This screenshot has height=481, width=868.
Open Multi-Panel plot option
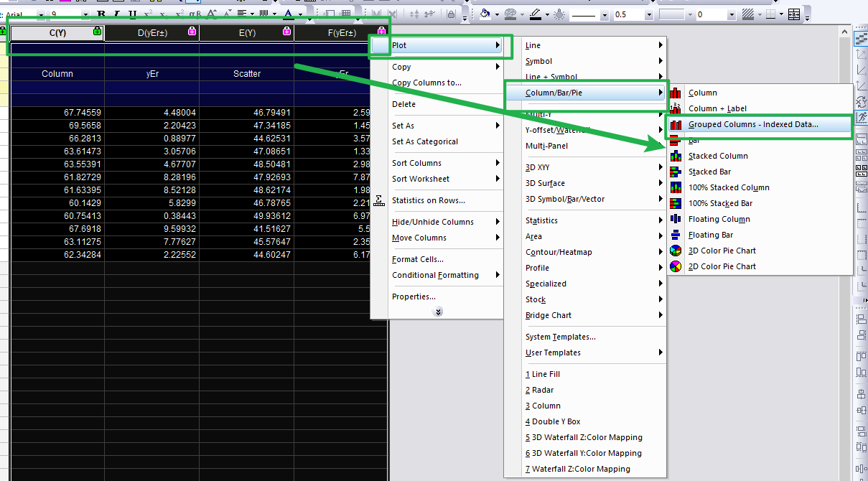click(585, 146)
